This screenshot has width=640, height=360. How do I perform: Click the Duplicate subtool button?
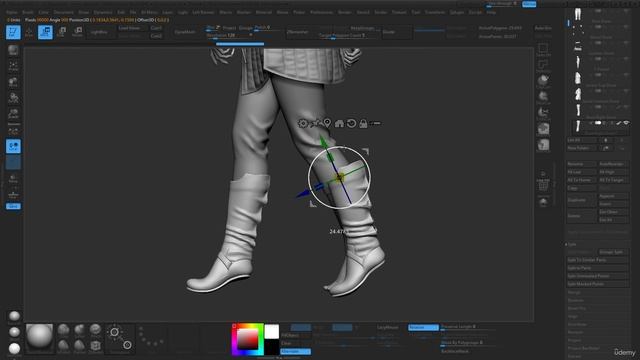point(581,200)
